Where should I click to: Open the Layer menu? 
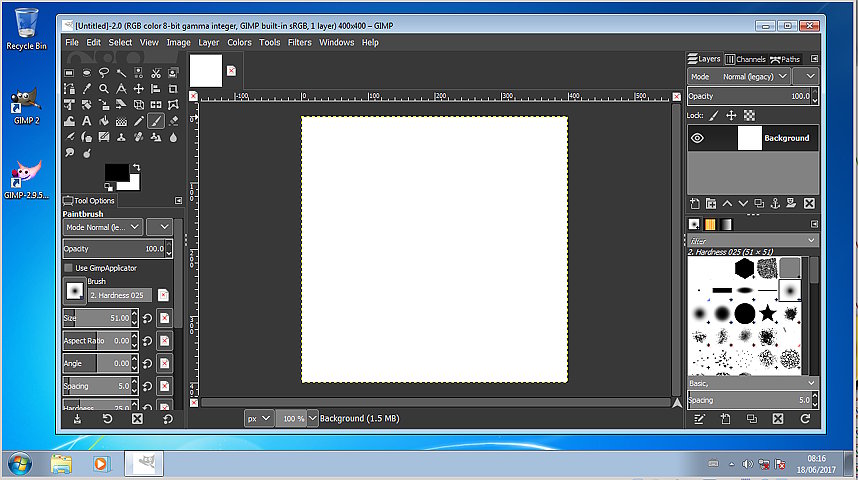coord(208,42)
